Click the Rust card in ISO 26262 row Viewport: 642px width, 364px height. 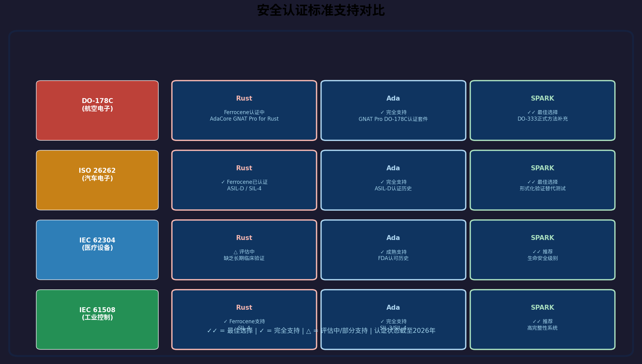[x=244, y=180]
